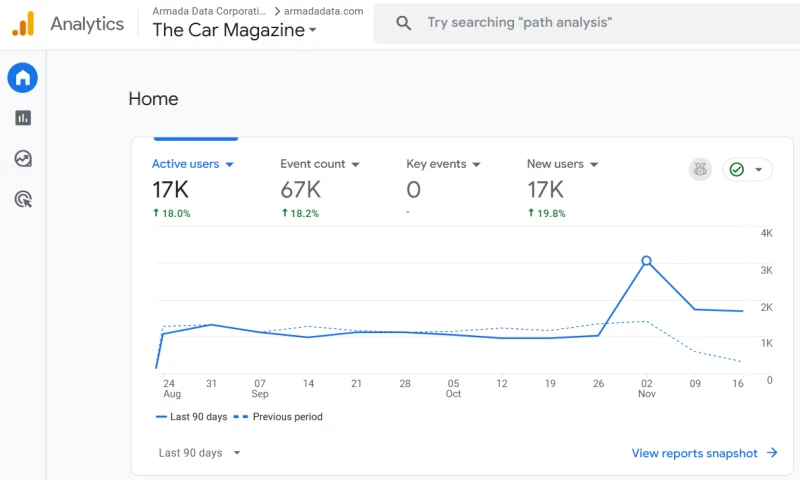Screen dimensions: 800x480
Task: Click the green data quality checkmark icon
Action: coord(736,169)
